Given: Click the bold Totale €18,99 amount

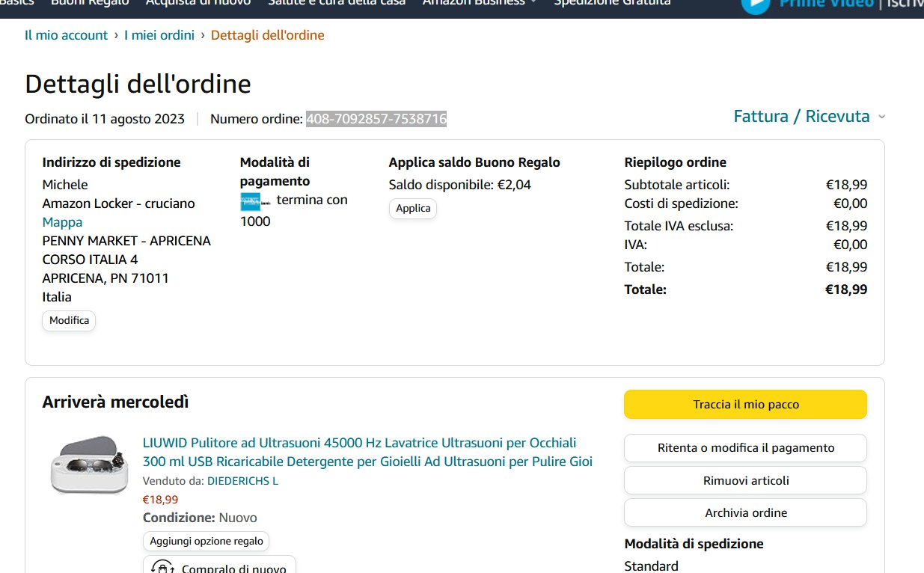Looking at the screenshot, I should (846, 289).
